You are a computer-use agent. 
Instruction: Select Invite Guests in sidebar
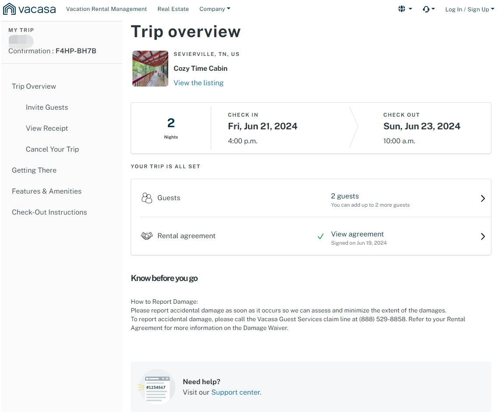(47, 108)
